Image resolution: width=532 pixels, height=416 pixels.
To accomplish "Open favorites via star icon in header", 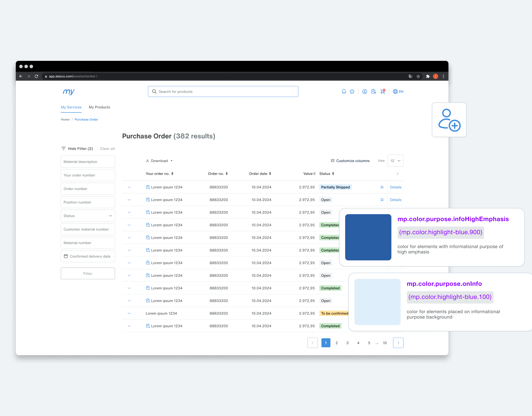I will click(x=352, y=92).
